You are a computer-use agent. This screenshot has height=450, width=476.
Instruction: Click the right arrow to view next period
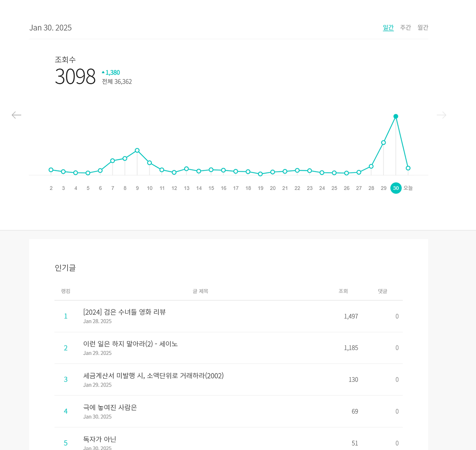(441, 115)
